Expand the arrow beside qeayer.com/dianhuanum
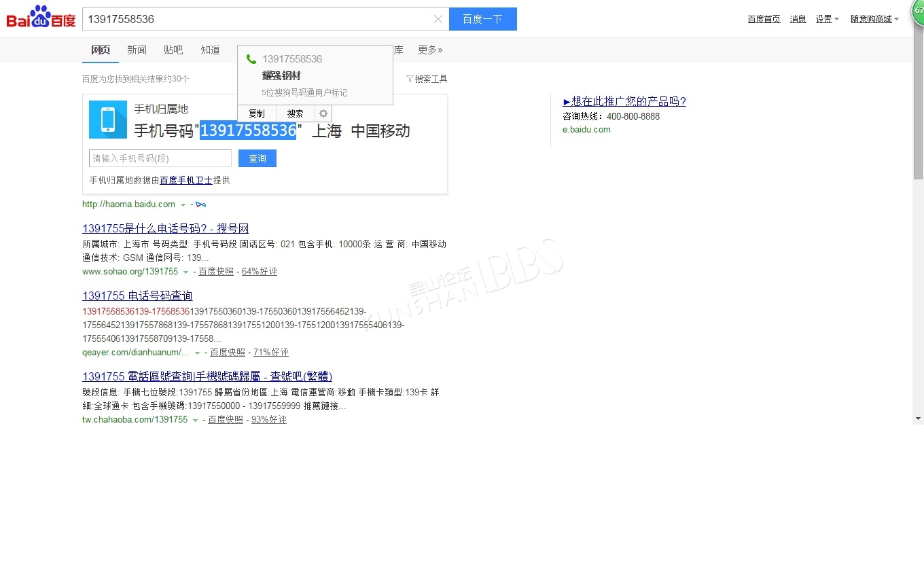The image size is (924, 570). click(x=197, y=353)
